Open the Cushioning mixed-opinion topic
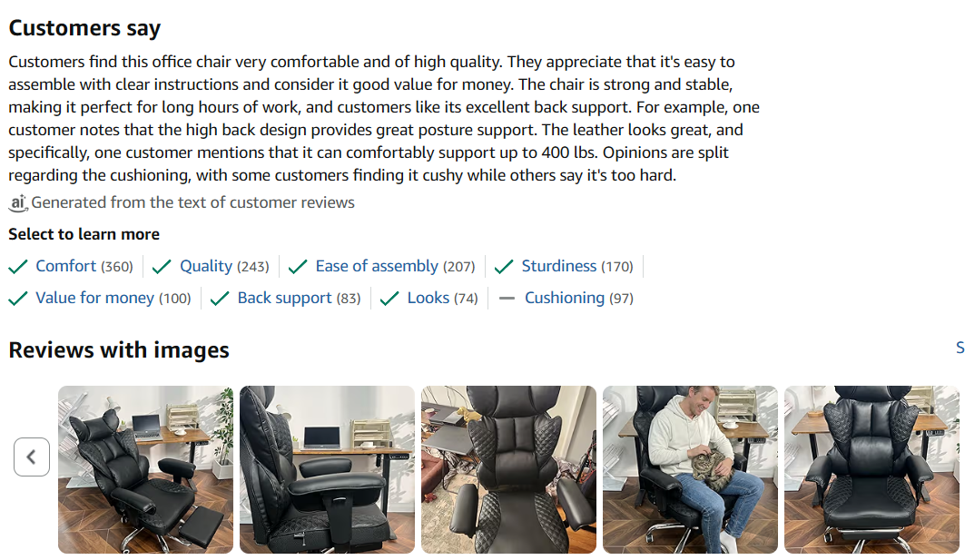This screenshot has width=965, height=560. click(x=565, y=298)
